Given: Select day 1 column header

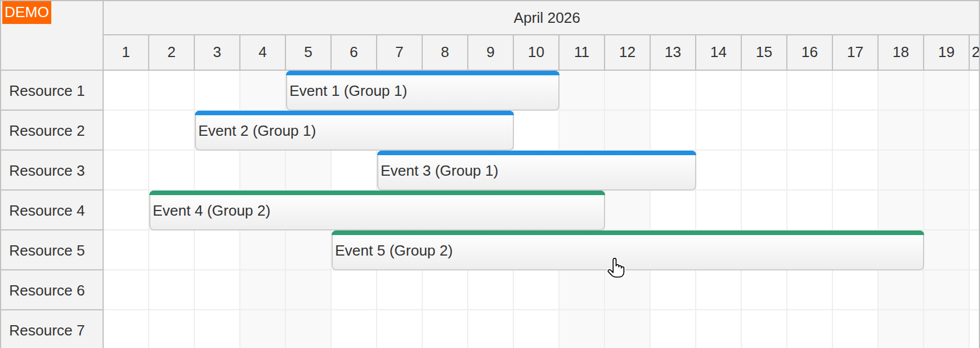Looking at the screenshot, I should [x=126, y=52].
